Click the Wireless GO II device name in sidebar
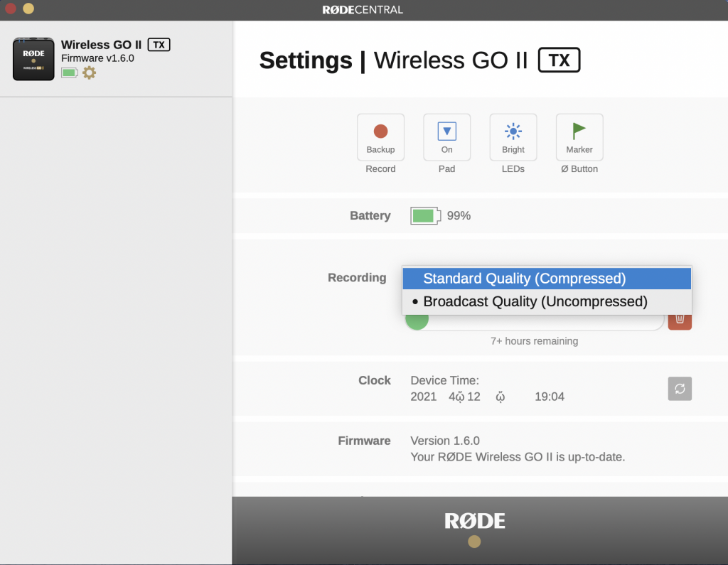The width and height of the screenshot is (728, 565). [101, 45]
